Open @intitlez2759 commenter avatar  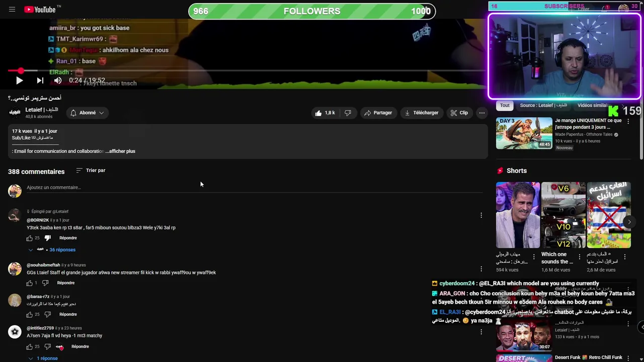coord(15,332)
